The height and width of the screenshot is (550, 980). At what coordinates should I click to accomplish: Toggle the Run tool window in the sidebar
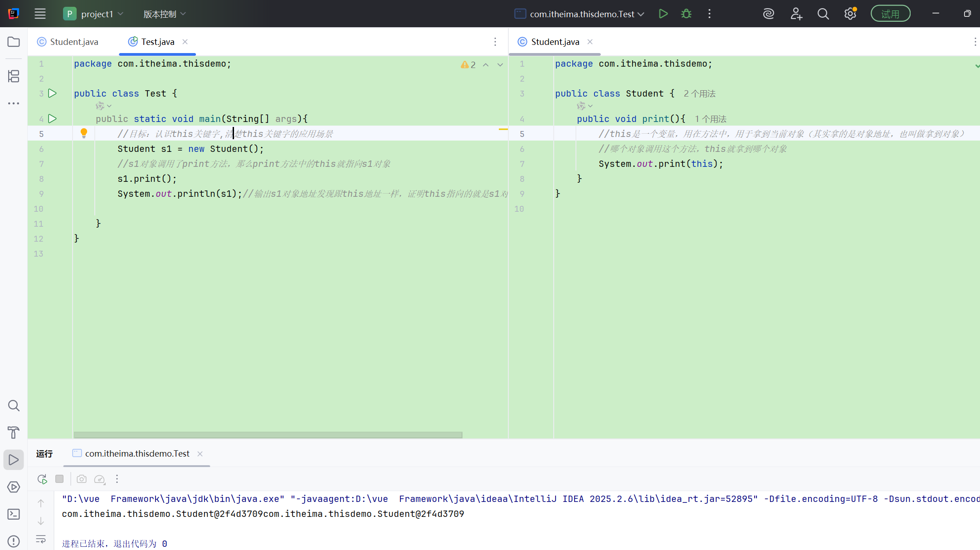pos(14,460)
